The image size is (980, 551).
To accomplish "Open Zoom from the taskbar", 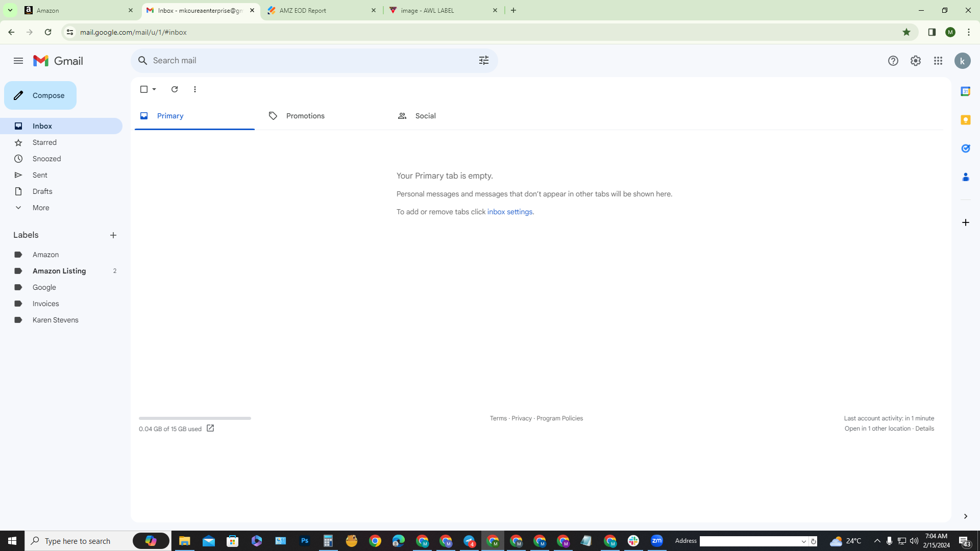I will click(657, 541).
